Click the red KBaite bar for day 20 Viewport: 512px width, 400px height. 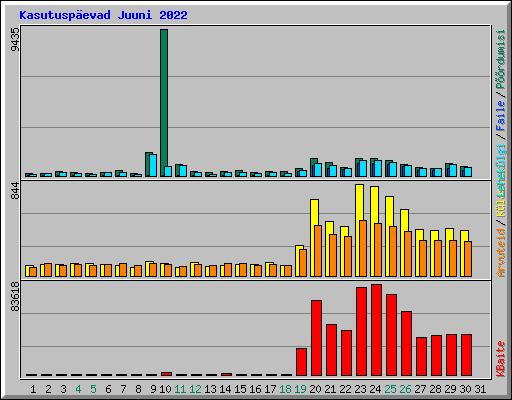(x=316, y=338)
